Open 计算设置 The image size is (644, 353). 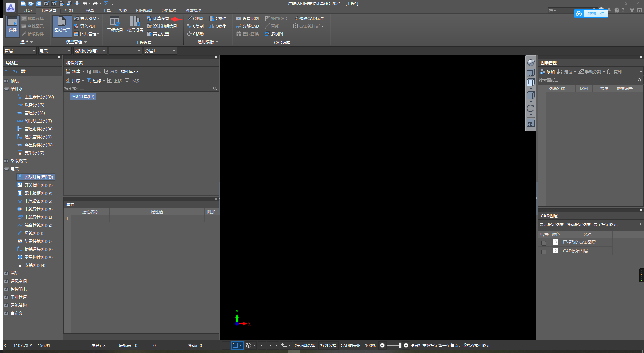tap(158, 19)
